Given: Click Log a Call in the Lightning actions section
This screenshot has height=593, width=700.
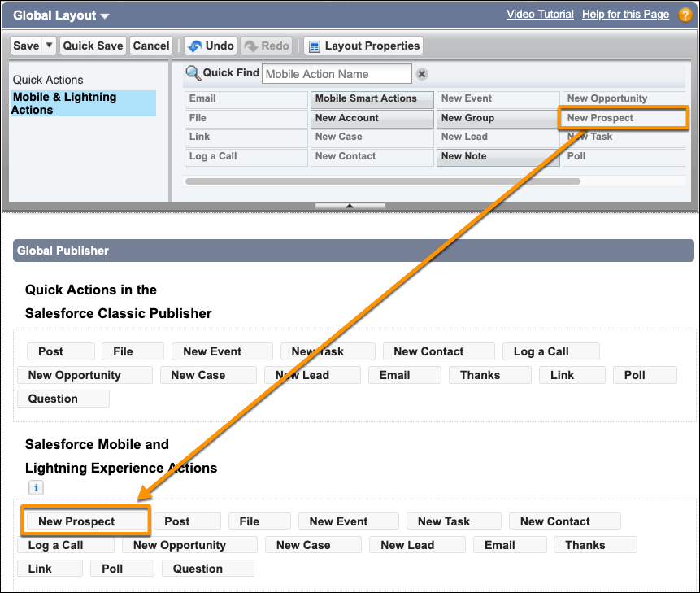Looking at the screenshot, I should point(66,545).
